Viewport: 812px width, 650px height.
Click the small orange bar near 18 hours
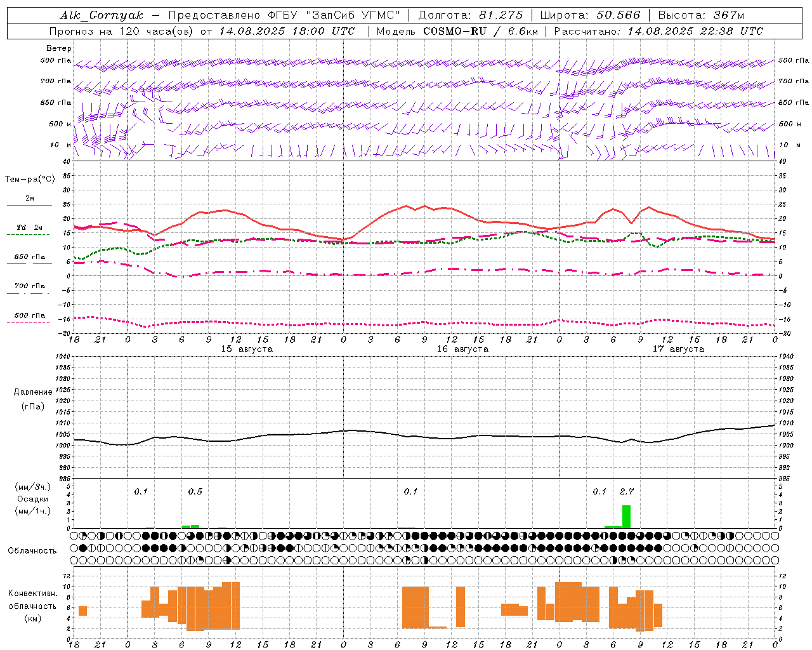coord(82,611)
